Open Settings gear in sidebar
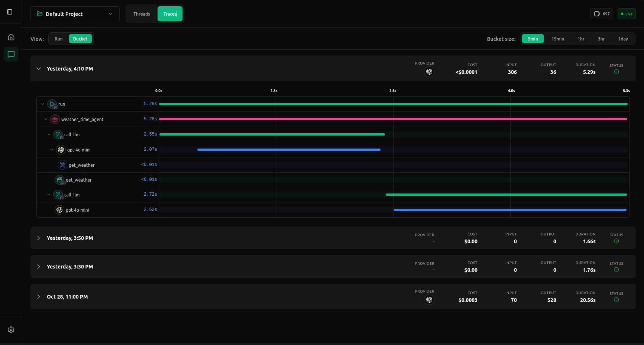The width and height of the screenshot is (644, 345). point(11,330)
